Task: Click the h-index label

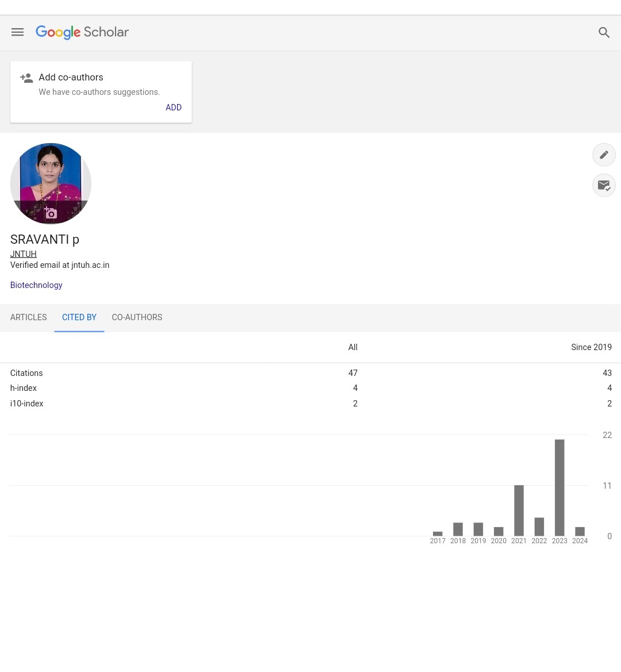Action: coord(24,388)
